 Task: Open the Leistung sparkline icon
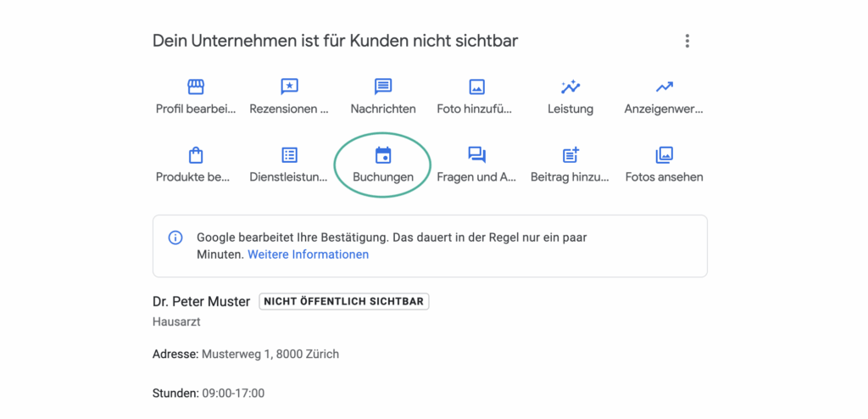[x=570, y=87]
